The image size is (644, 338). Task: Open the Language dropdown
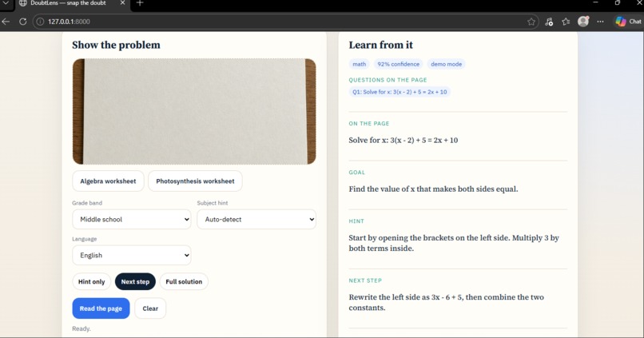[131, 255]
